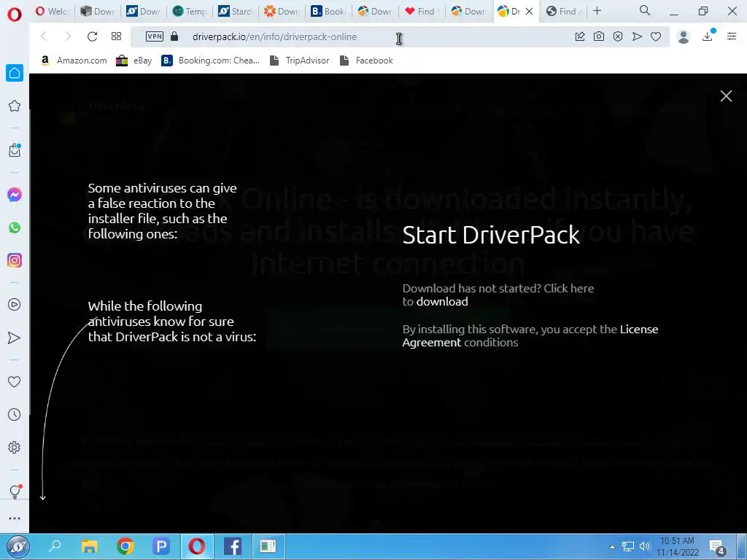The image size is (747, 560).
Task: Open WhatsApp in the sidebar
Action: click(x=15, y=227)
